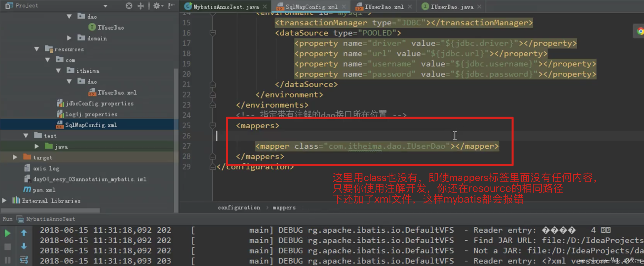Switch to the IUserDao.xml tab
Image resolution: width=644 pixels, height=266 pixels.
pyautogui.click(x=384, y=7)
